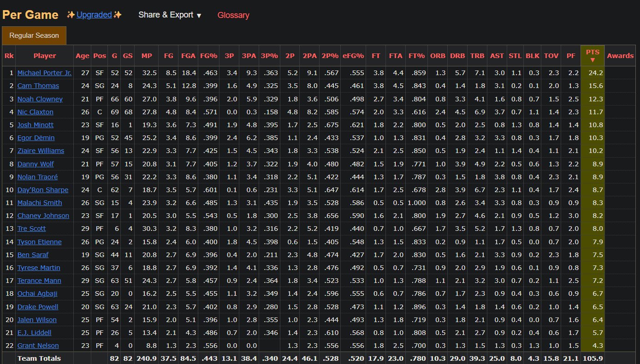Open Danny Wolf player page
The image size is (640, 364).
[x=36, y=164]
